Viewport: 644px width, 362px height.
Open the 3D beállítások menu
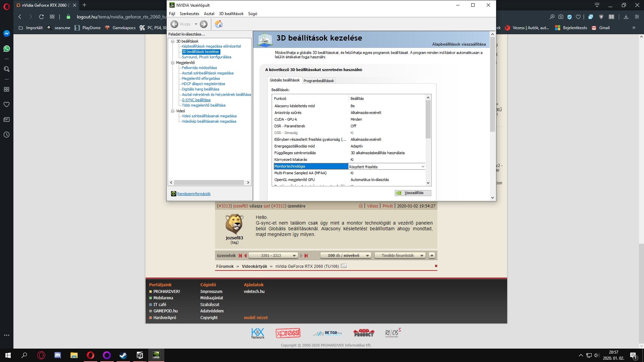click(231, 14)
